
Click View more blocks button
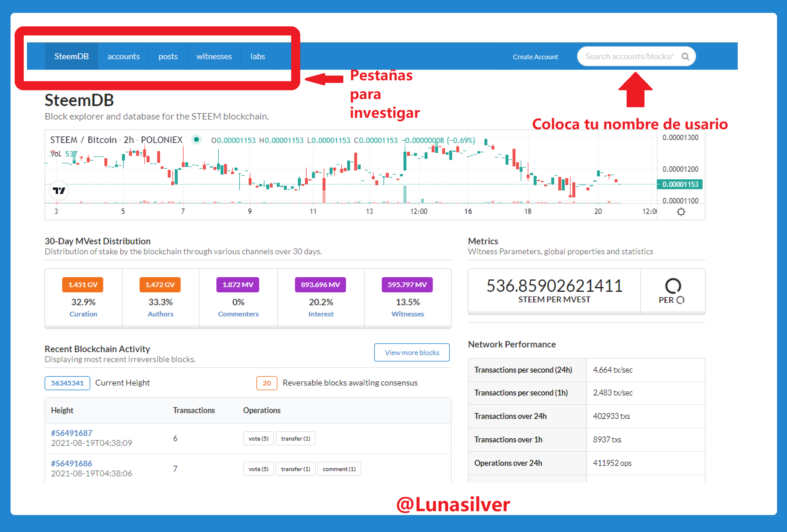point(412,352)
